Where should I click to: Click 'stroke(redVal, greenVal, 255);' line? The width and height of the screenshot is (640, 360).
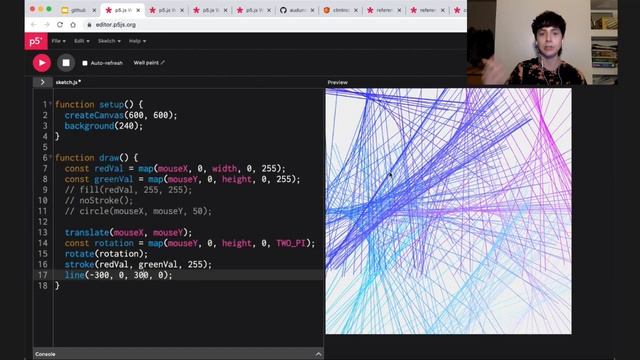(138, 264)
